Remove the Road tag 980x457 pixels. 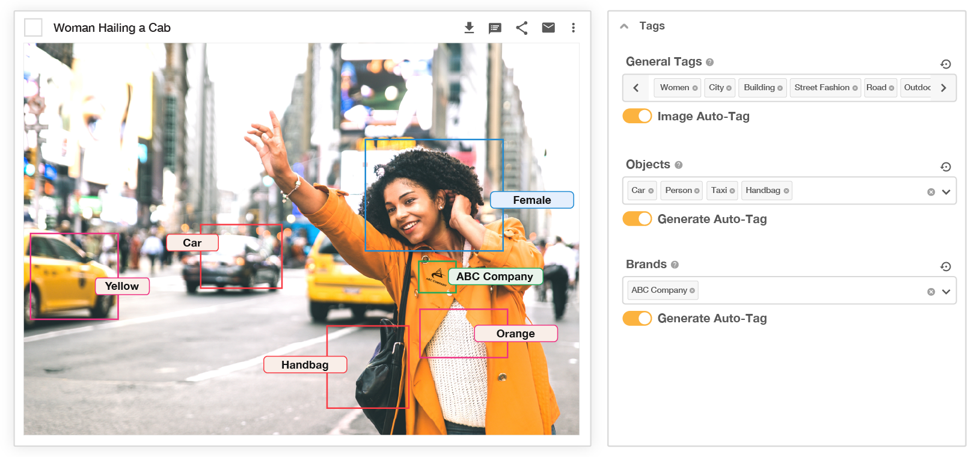(x=891, y=88)
